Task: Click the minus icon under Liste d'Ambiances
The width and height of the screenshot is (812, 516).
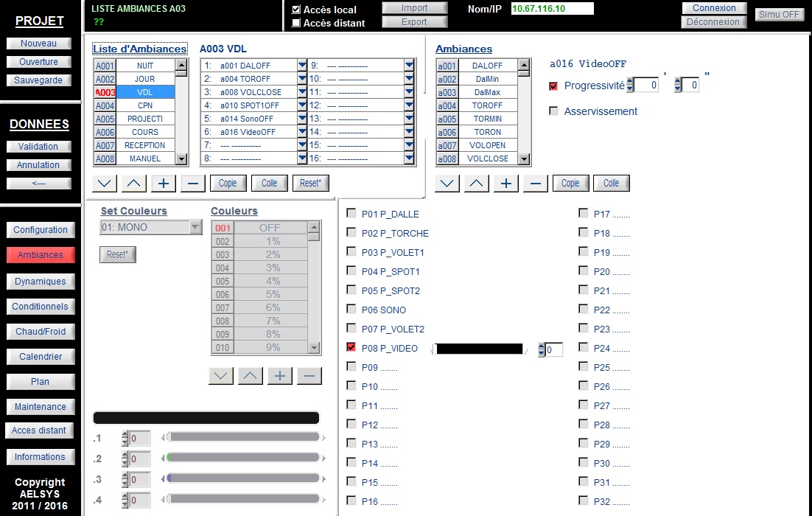Action: pyautogui.click(x=192, y=183)
